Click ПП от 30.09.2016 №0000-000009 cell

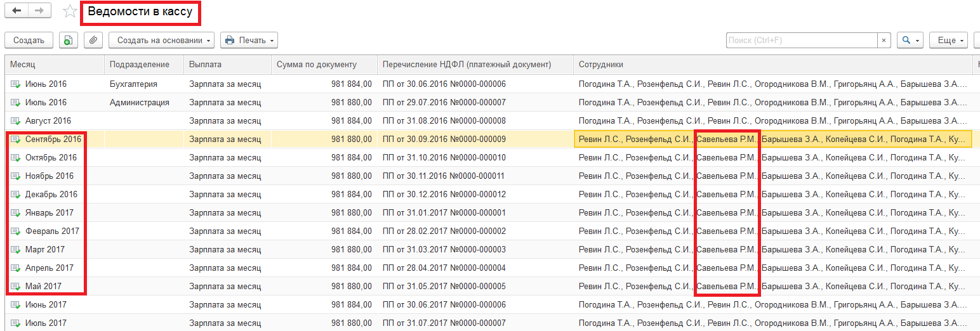[x=475, y=139]
